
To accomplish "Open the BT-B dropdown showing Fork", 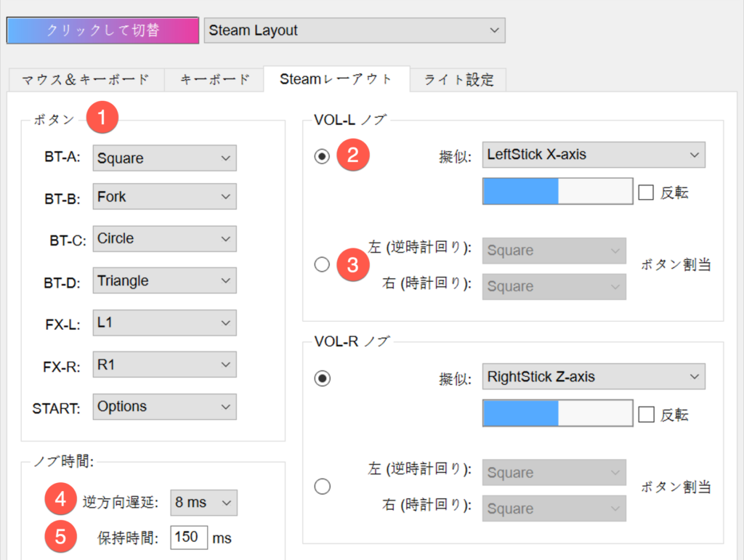I will pyautogui.click(x=165, y=196).
